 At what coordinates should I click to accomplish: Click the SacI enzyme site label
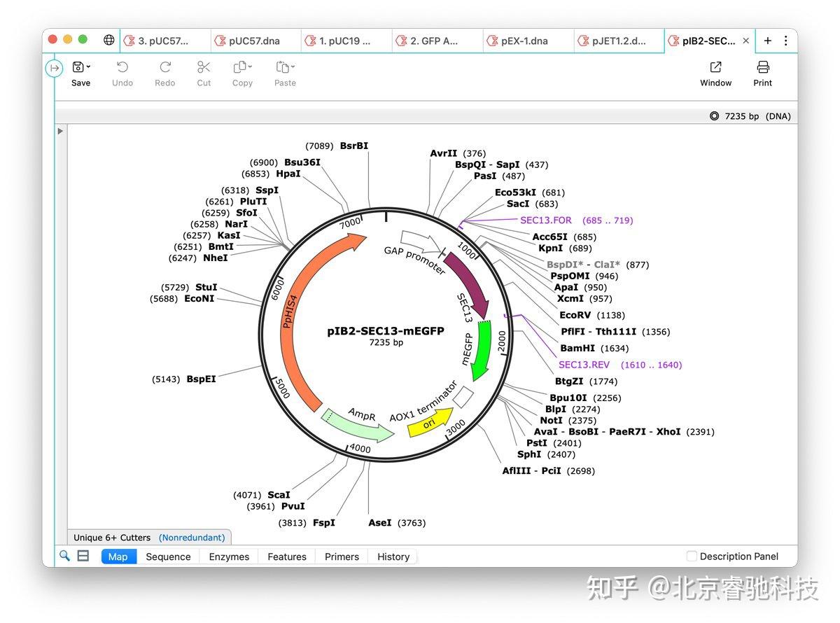pyautogui.click(x=518, y=204)
